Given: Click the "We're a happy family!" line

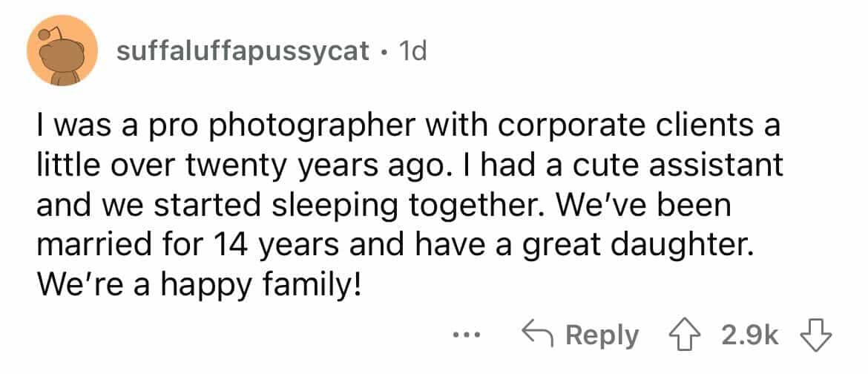Looking at the screenshot, I should (x=199, y=283).
